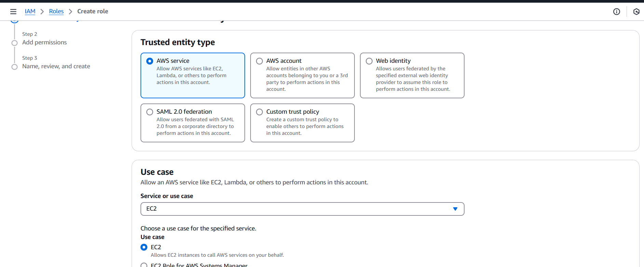Click the breadcrumb chevron after Roles

[70, 12]
